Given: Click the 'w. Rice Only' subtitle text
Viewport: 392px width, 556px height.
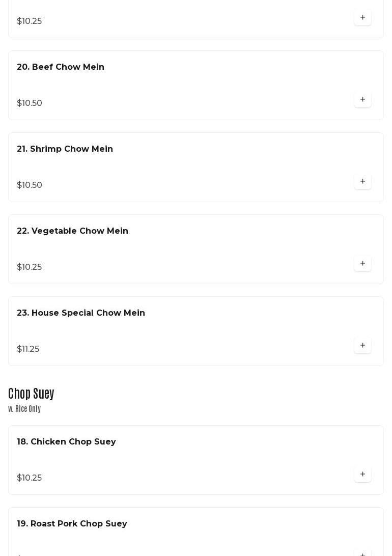Looking at the screenshot, I should [24, 409].
